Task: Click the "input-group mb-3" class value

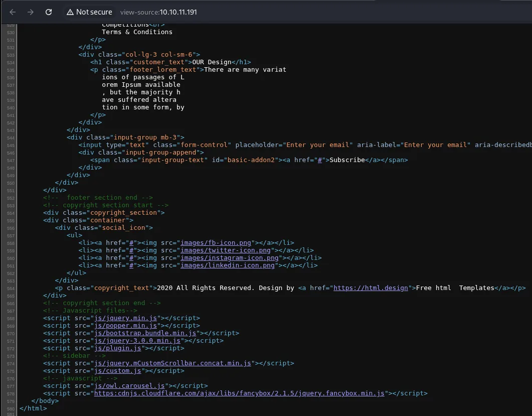Action: point(145,137)
